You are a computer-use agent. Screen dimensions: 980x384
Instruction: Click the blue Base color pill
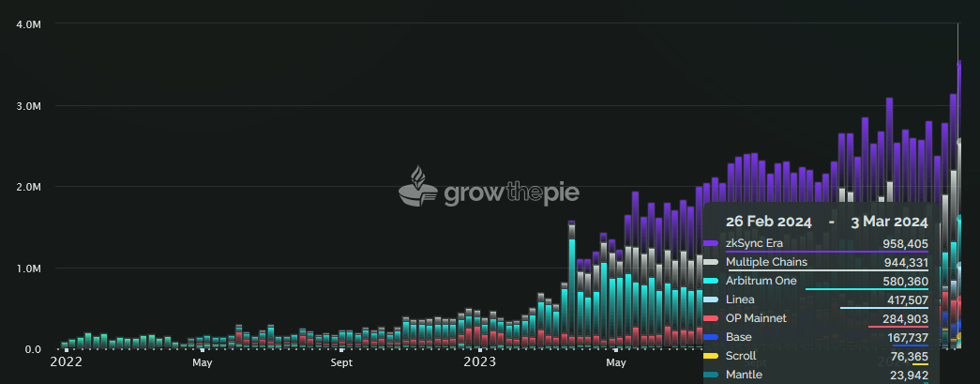pos(711,337)
